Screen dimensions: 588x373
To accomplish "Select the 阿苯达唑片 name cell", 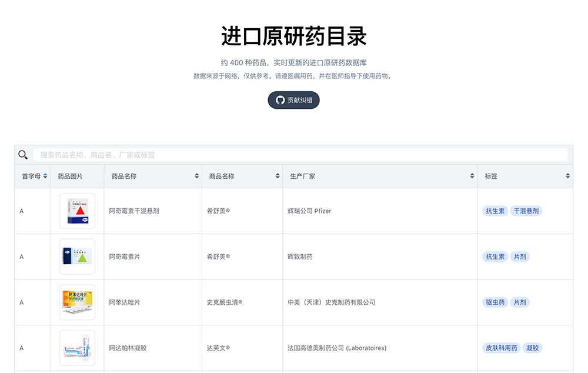I will [153, 302].
